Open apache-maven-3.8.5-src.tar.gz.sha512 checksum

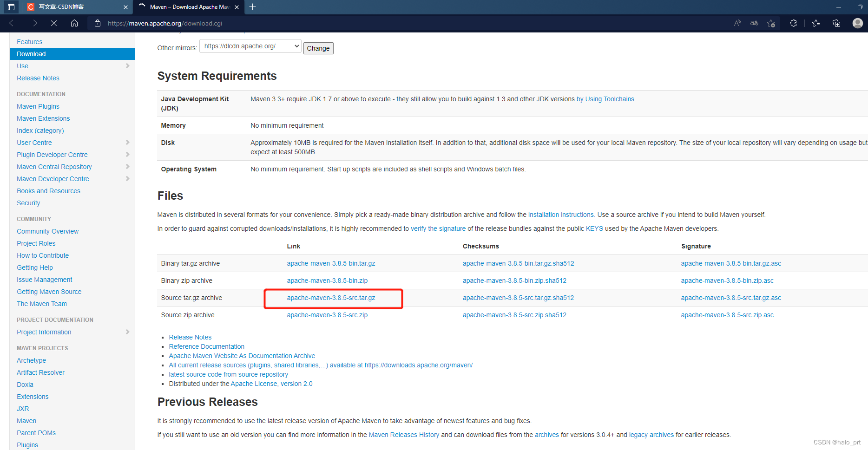pos(518,298)
